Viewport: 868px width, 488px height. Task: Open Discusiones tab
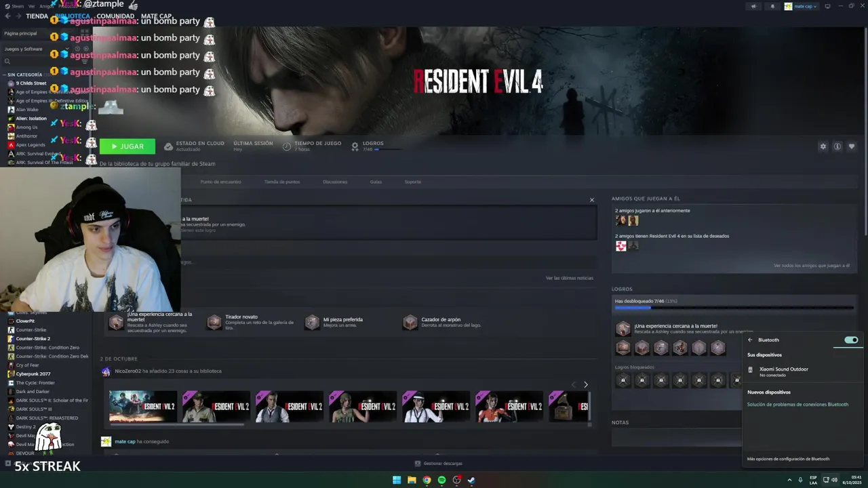[x=335, y=182]
